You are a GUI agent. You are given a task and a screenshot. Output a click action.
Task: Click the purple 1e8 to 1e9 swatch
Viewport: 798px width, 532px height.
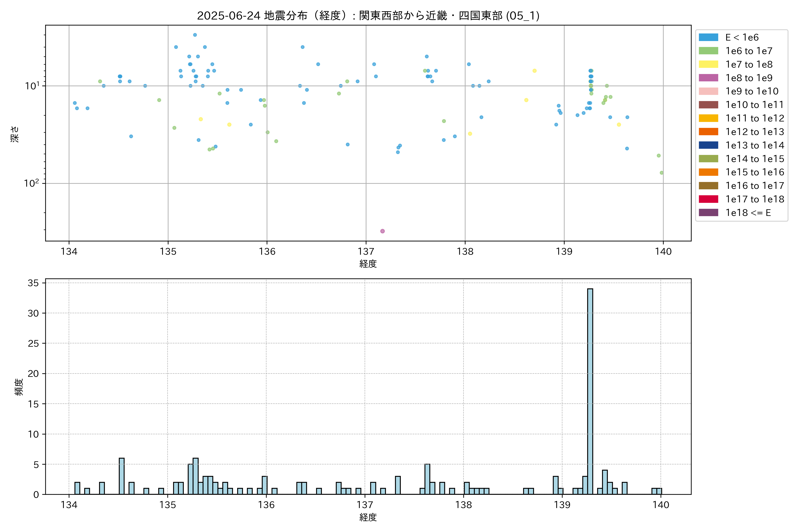coord(708,78)
